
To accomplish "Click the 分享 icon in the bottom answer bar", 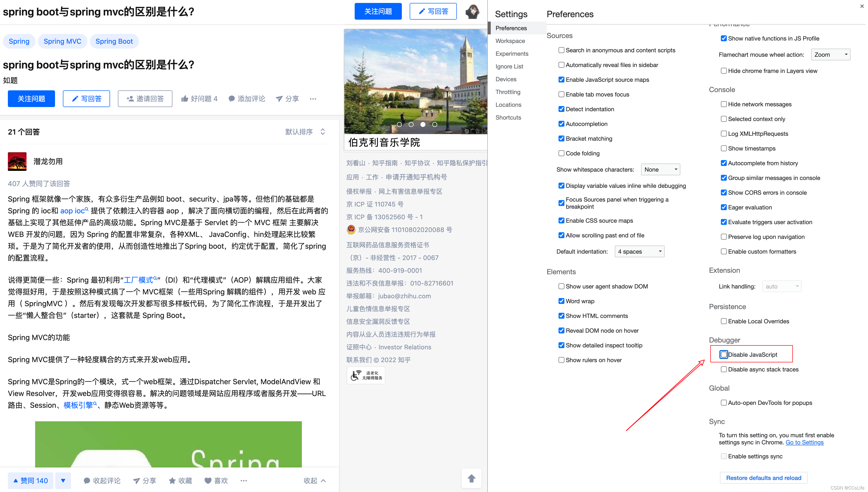I will pyautogui.click(x=136, y=480).
